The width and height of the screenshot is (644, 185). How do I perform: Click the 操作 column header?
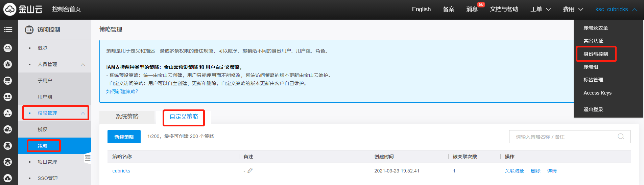coord(509,157)
